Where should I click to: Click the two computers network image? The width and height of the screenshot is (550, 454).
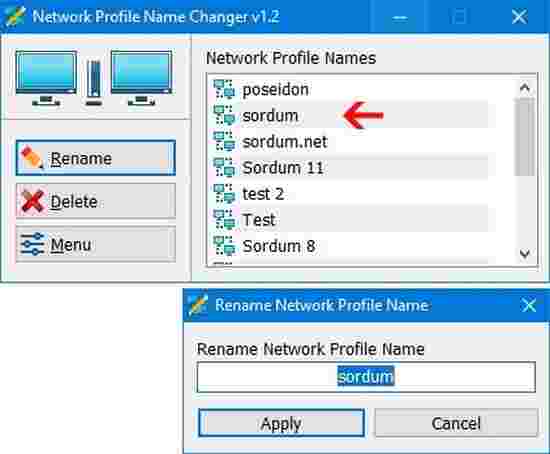pyautogui.click(x=94, y=78)
